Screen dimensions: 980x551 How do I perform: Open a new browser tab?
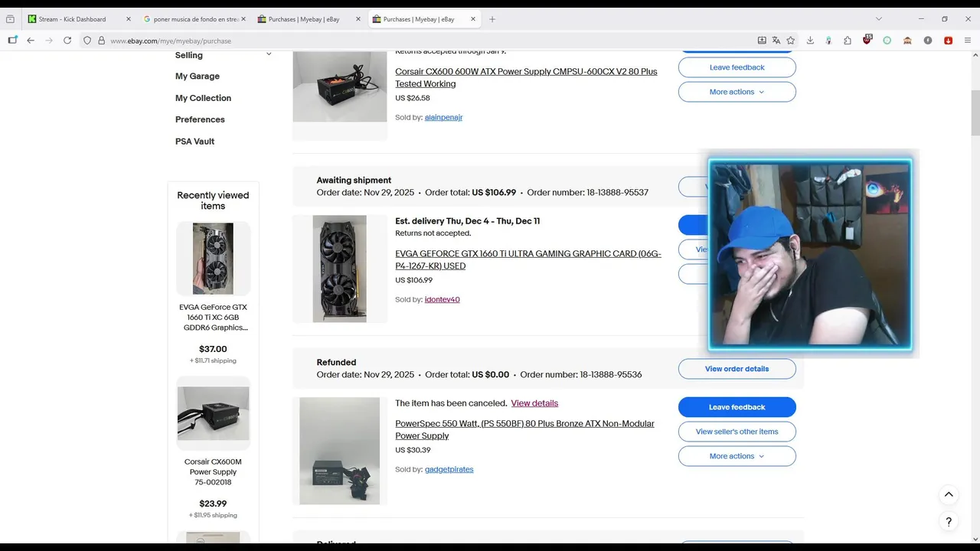click(492, 19)
